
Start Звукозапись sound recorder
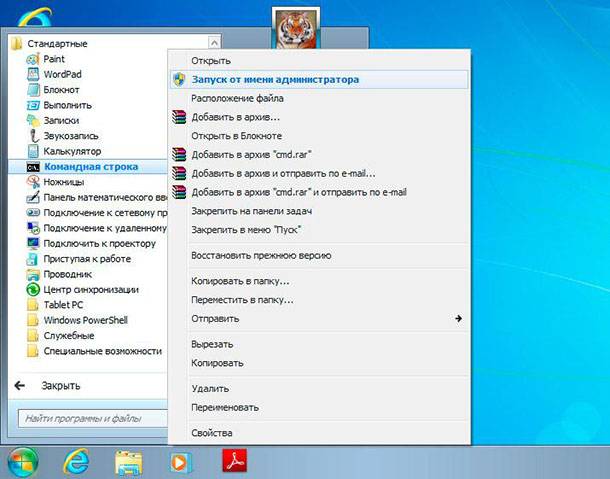[x=62, y=136]
